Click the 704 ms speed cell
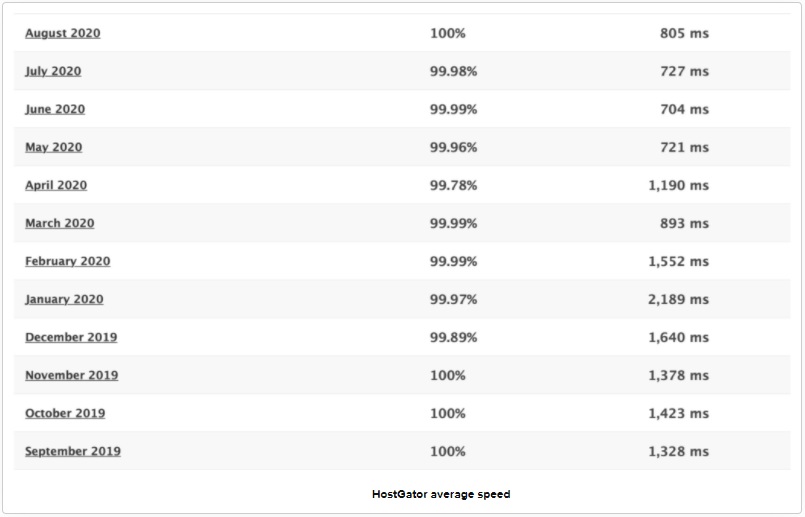Image resolution: width=805 pixels, height=517 pixels. point(684,109)
